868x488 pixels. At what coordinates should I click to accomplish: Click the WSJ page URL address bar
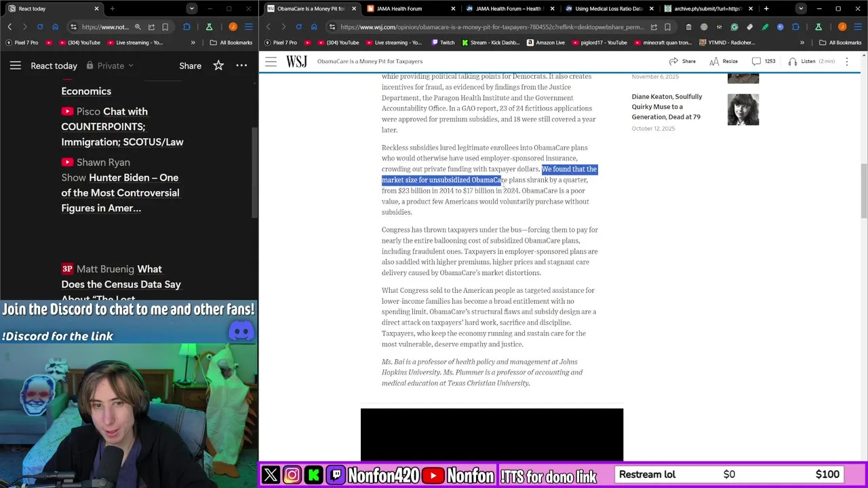coord(492,27)
